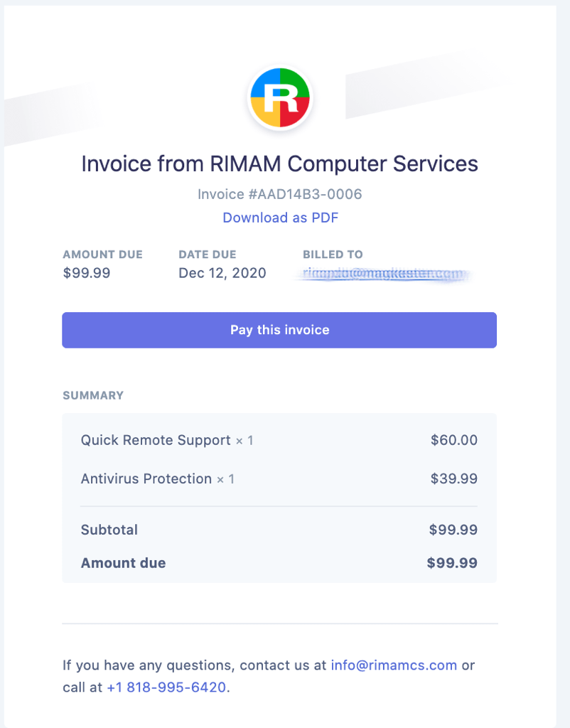Click the Invoice from RIMAM Computer Services heading
The height and width of the screenshot is (728, 570).
click(280, 164)
